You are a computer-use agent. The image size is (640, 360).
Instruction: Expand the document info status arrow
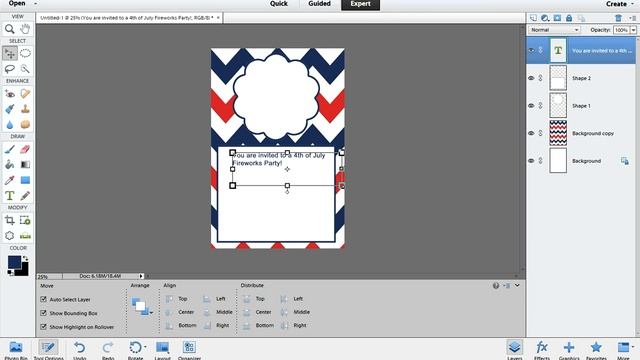141,276
